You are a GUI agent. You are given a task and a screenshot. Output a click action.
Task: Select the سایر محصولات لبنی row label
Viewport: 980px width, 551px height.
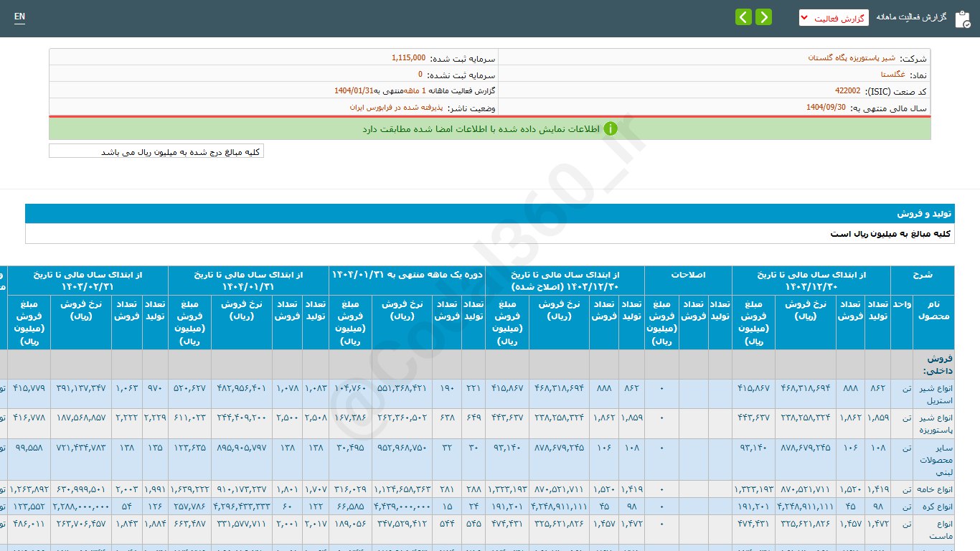coord(935,459)
